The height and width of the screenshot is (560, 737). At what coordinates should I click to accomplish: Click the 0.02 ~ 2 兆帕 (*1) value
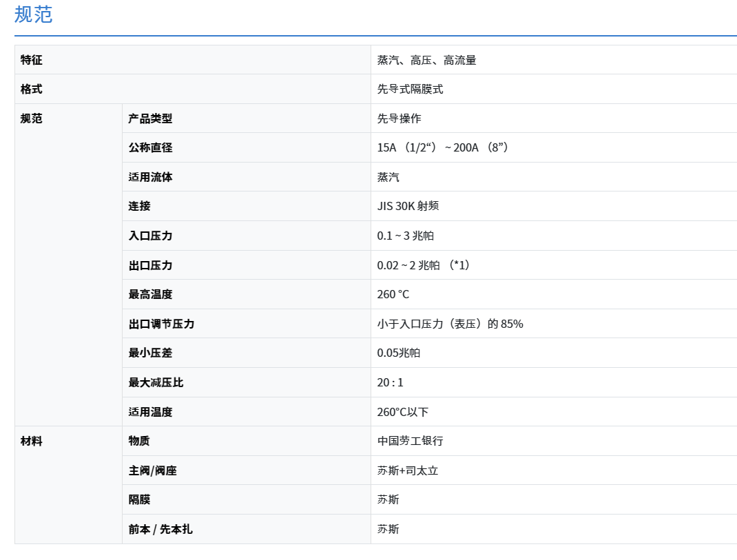(x=424, y=265)
